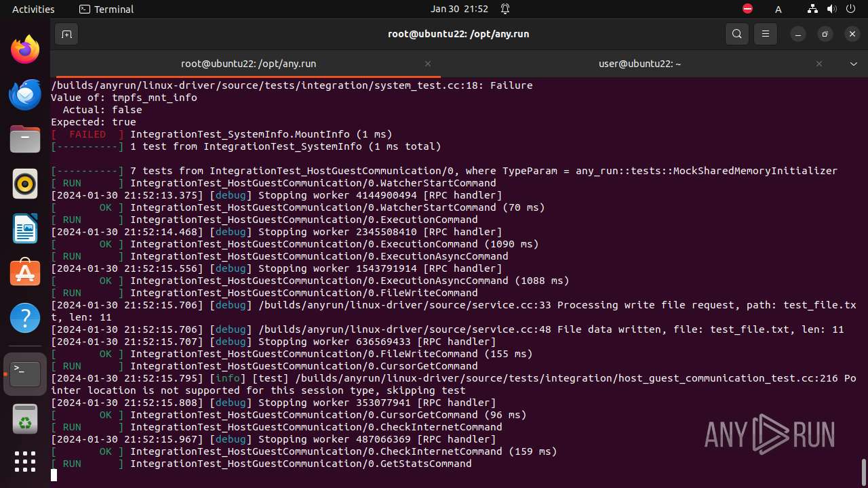Image resolution: width=868 pixels, height=488 pixels.
Task: Click the red FAILED status text
Action: (x=87, y=134)
